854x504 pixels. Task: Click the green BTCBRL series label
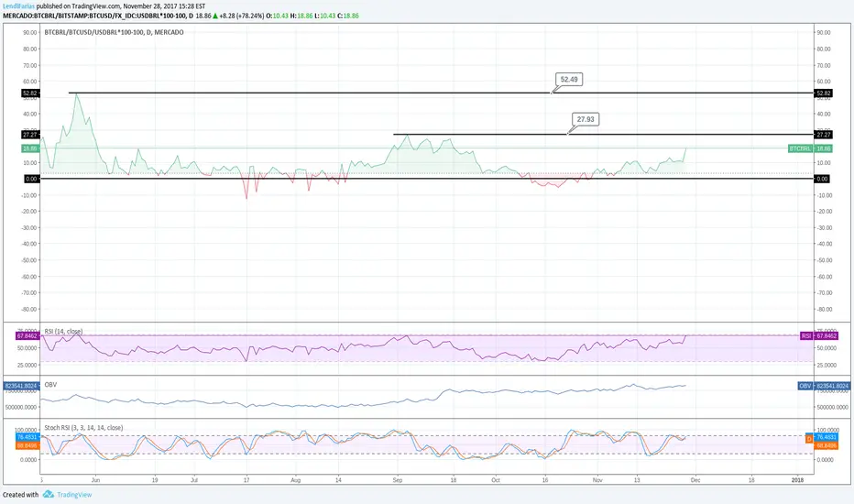coord(800,148)
